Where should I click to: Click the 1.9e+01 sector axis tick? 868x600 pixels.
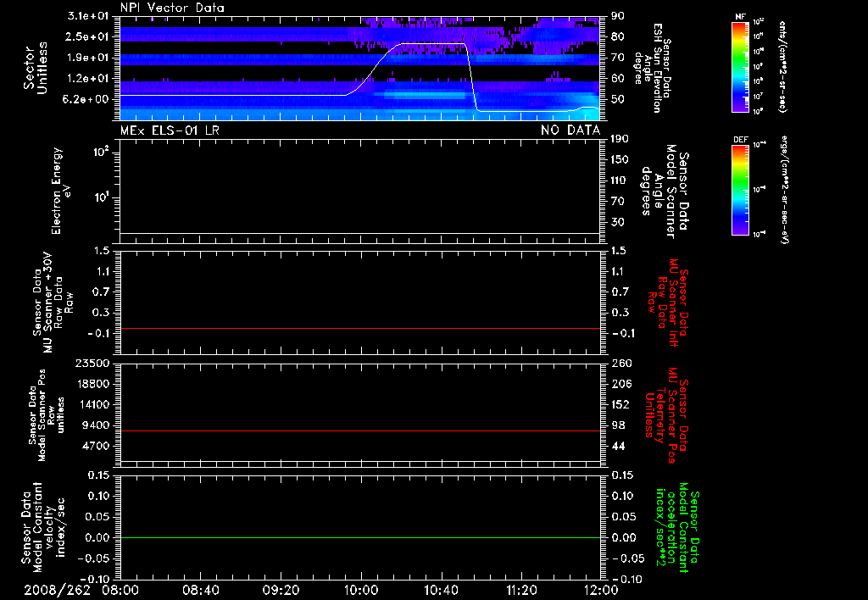click(x=87, y=58)
